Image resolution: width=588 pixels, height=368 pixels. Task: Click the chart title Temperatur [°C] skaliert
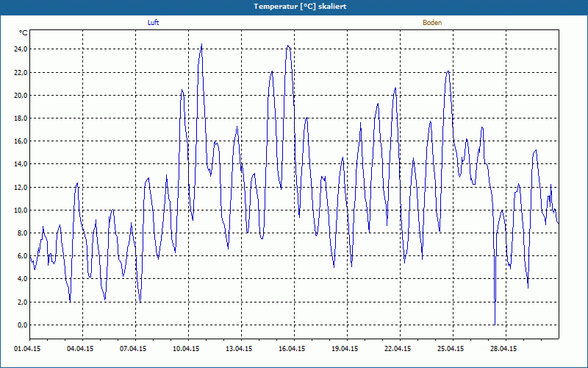pos(300,7)
